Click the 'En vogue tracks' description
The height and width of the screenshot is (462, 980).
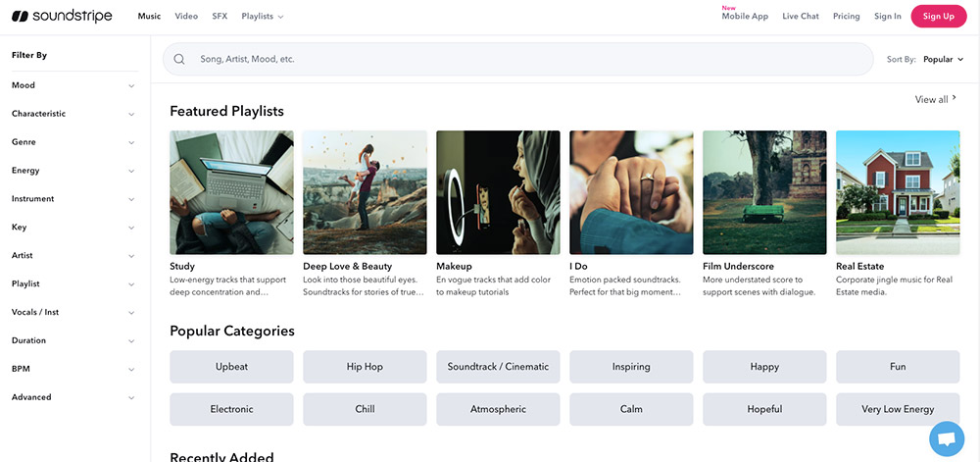tap(494, 285)
